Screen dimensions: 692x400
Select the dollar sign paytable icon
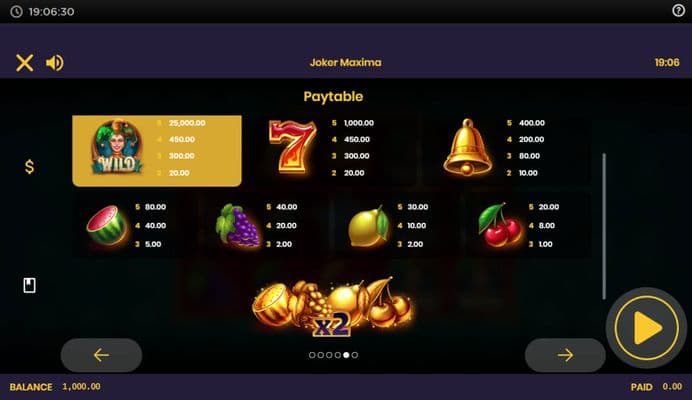point(29,166)
